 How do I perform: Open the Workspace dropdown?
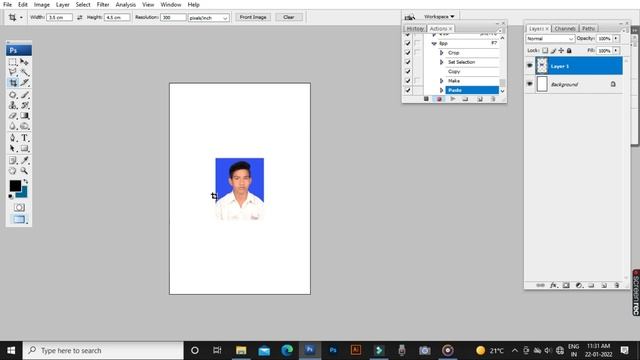[439, 16]
